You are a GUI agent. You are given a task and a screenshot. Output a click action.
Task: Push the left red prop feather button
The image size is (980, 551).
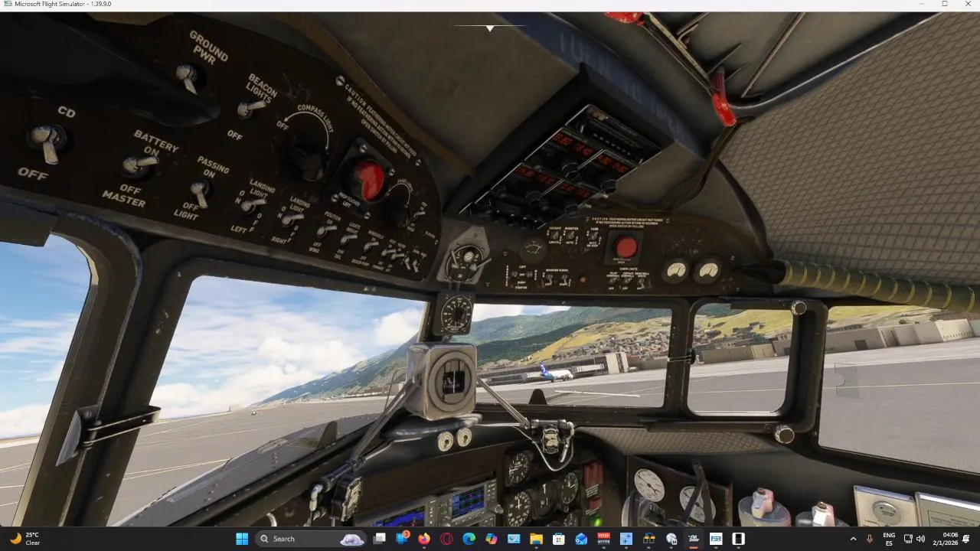coord(369,181)
